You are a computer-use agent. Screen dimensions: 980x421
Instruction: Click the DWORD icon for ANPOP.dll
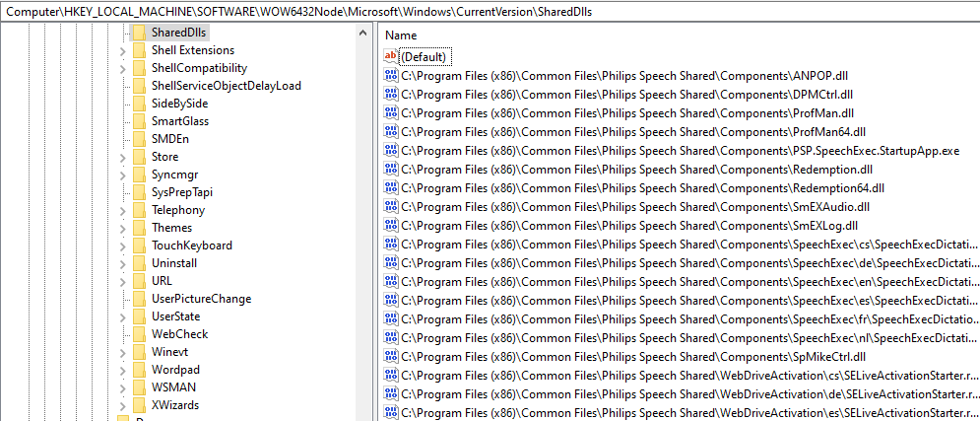391,76
